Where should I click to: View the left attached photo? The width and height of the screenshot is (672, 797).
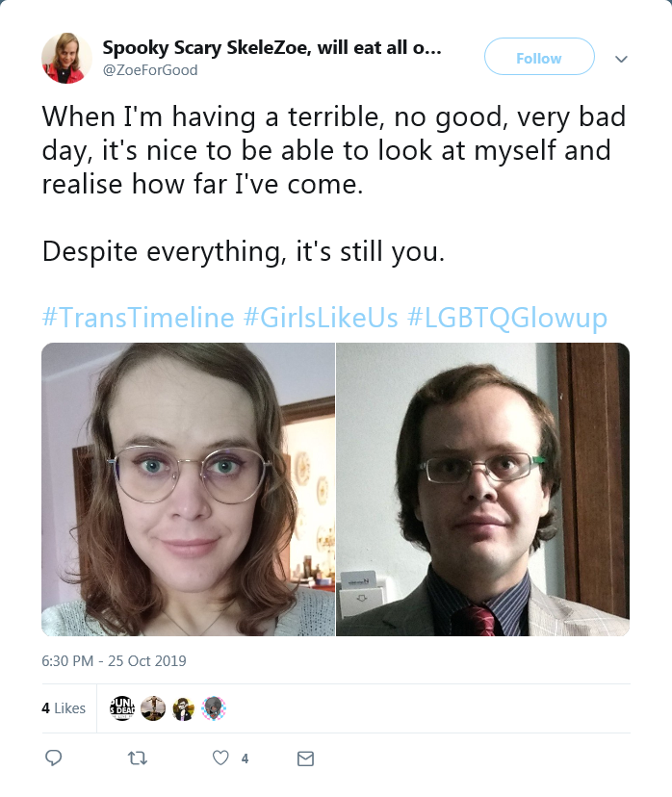coord(188,489)
